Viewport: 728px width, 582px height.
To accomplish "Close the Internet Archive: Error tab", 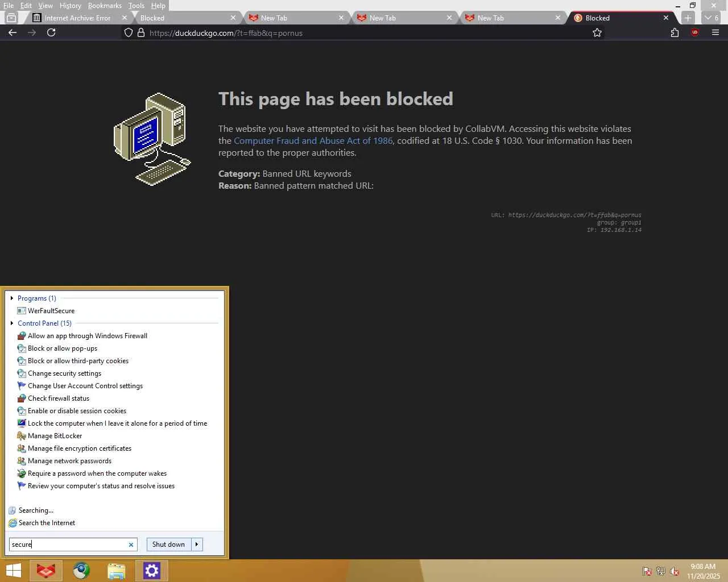I will 125,18.
